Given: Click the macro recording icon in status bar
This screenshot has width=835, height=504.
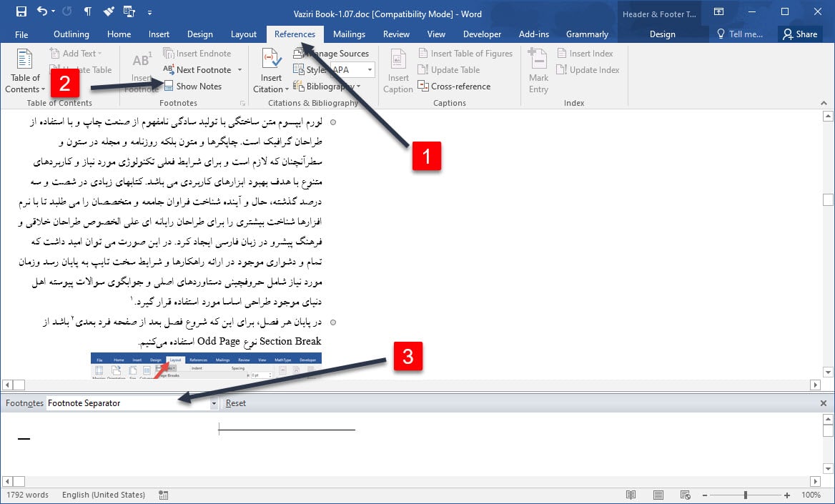Looking at the screenshot, I should point(164,495).
